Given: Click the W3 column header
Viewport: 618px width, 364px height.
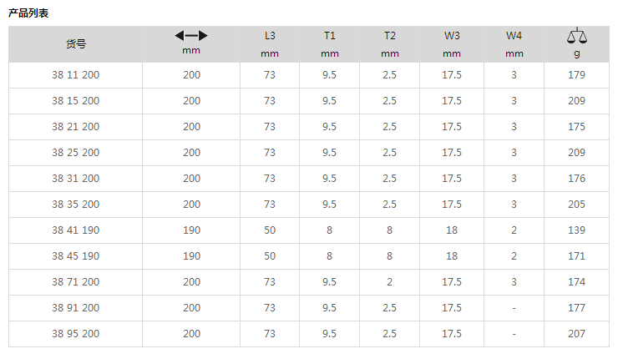Looking at the screenshot, I should 452,36.
